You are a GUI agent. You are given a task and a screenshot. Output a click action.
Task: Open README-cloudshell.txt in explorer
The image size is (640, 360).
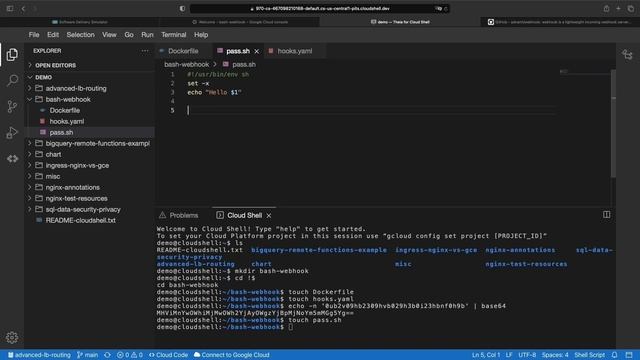point(80,220)
